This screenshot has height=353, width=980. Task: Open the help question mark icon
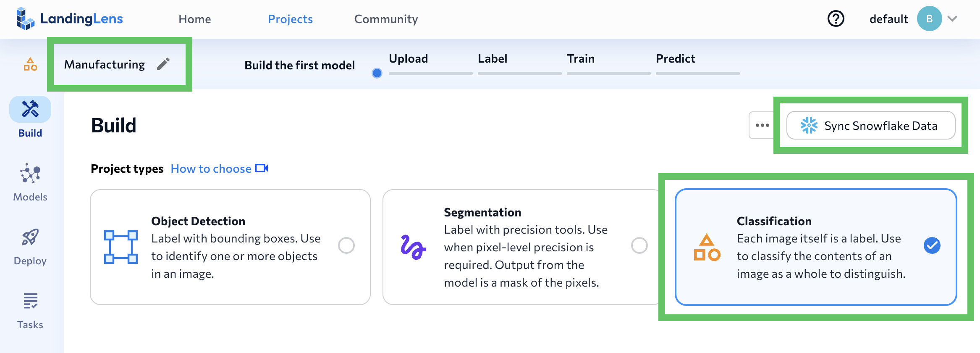coord(836,19)
